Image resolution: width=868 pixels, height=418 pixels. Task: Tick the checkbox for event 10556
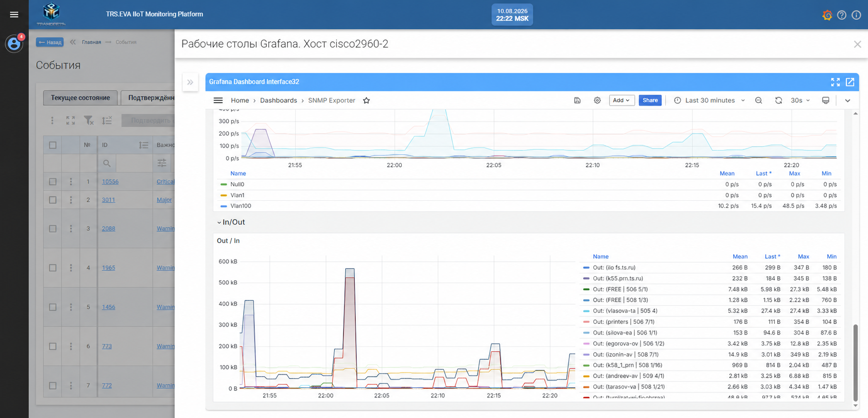coord(53,182)
